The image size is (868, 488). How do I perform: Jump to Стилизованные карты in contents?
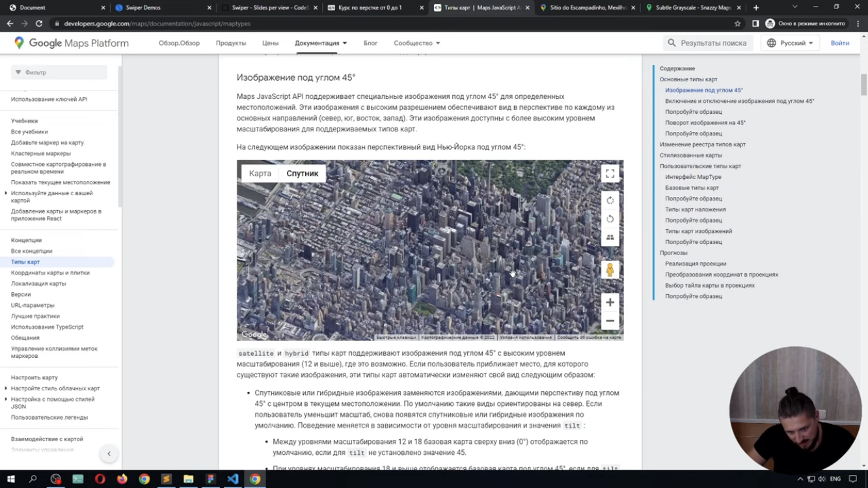click(691, 155)
